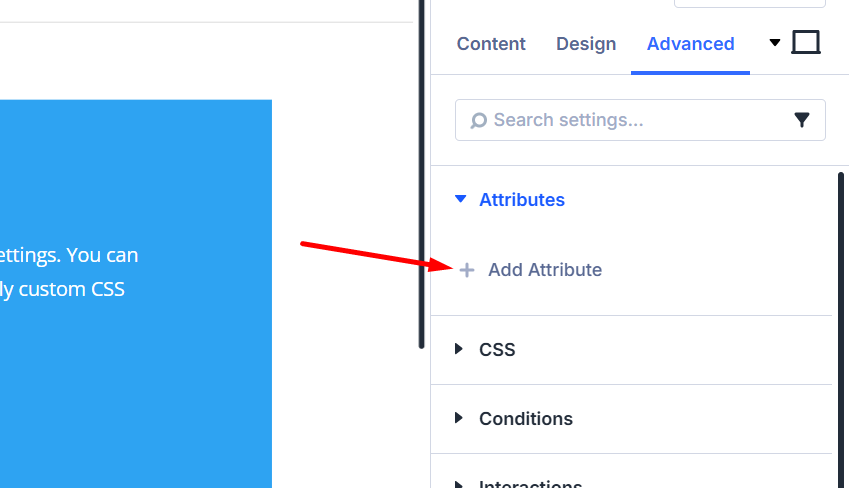849x488 pixels.
Task: Click the CSS section label
Action: coord(497,350)
